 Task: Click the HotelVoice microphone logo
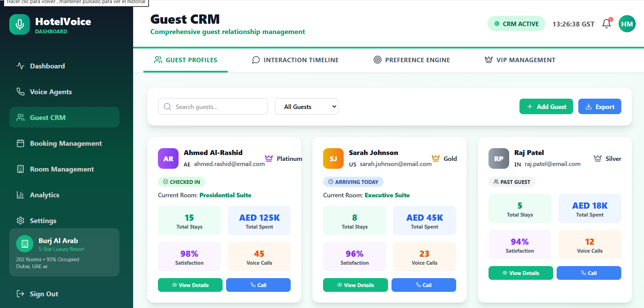[20, 24]
